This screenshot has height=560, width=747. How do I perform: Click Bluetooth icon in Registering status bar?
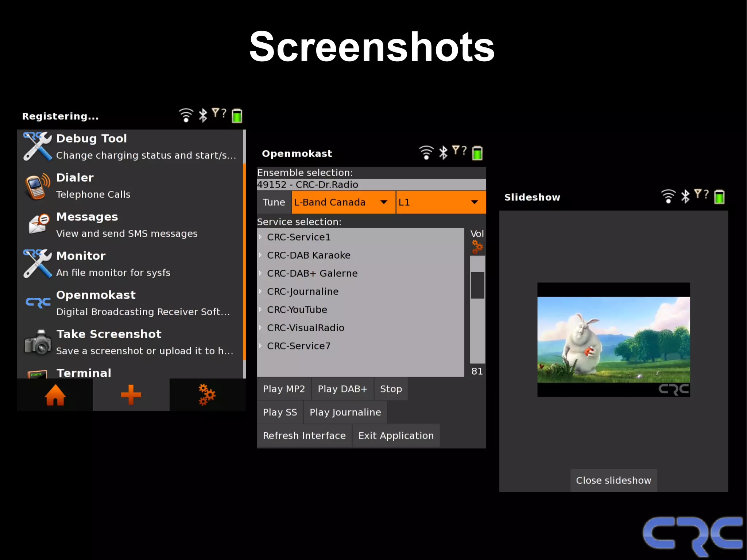[203, 115]
